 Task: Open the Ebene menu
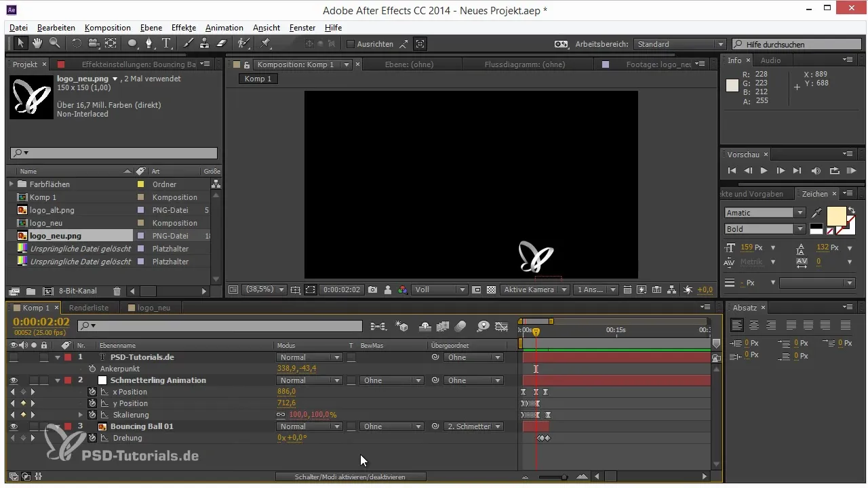(x=151, y=28)
